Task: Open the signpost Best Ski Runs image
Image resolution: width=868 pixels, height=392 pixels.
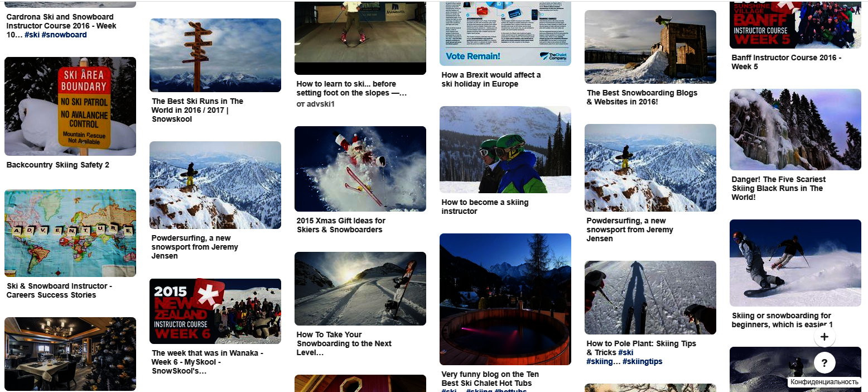Action: pyautogui.click(x=215, y=55)
